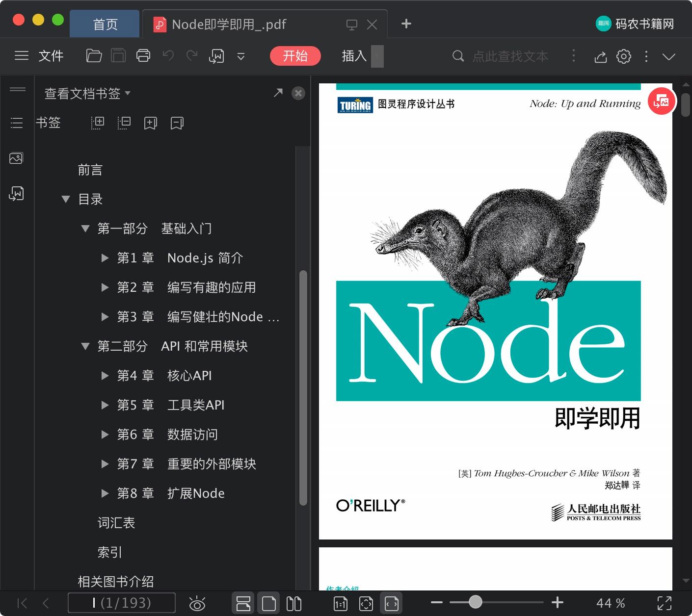The width and height of the screenshot is (692, 616).
Task: Expand 第6 章 数据访问
Action: click(105, 435)
